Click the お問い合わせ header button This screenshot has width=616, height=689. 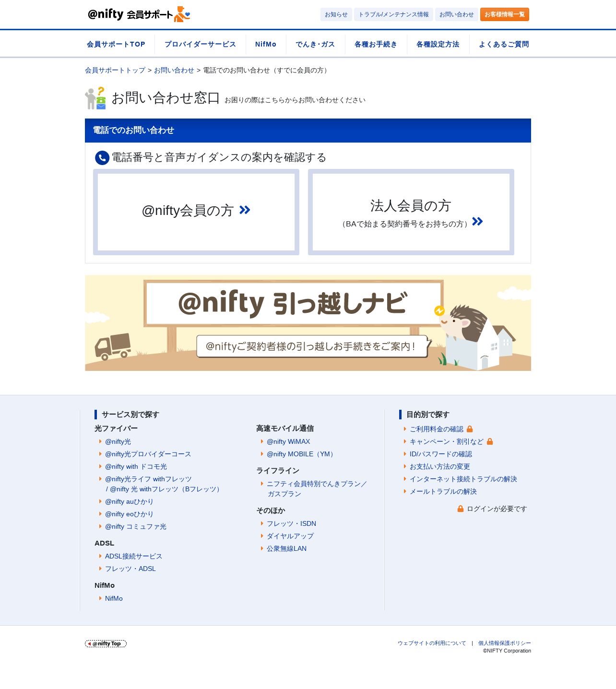457,14
